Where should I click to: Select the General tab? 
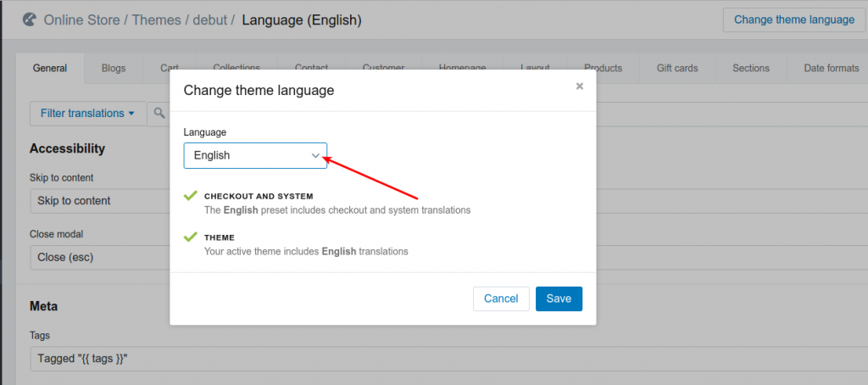point(50,68)
